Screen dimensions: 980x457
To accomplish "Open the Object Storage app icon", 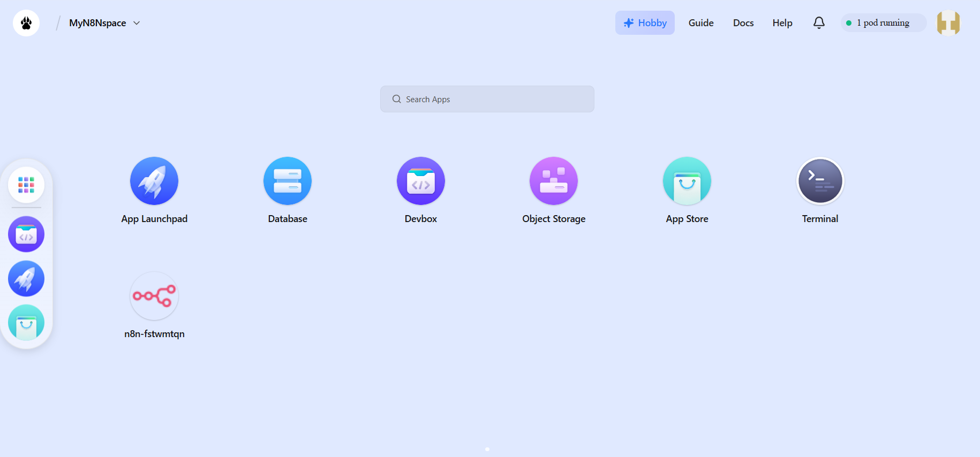I will 554,181.
